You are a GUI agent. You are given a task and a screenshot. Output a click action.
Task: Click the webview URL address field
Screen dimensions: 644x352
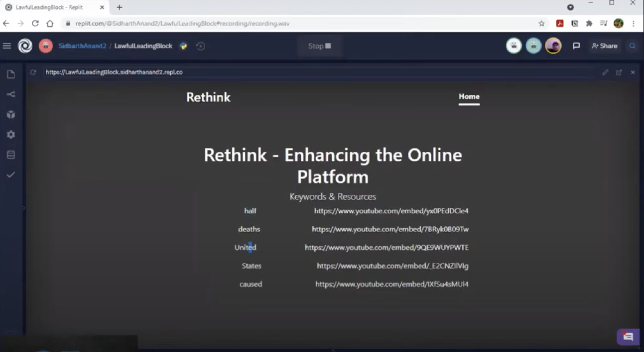pyautogui.click(x=114, y=72)
